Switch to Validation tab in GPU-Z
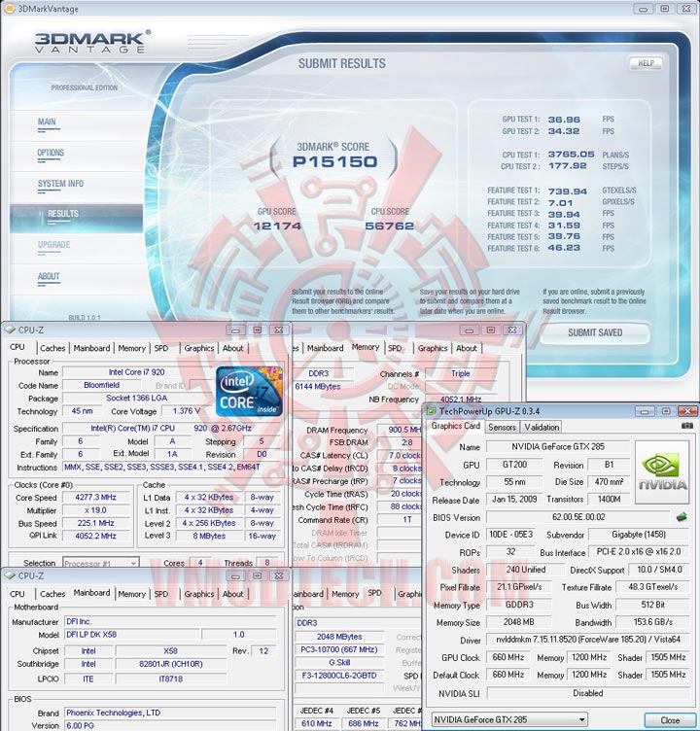700x731 pixels. point(542,427)
